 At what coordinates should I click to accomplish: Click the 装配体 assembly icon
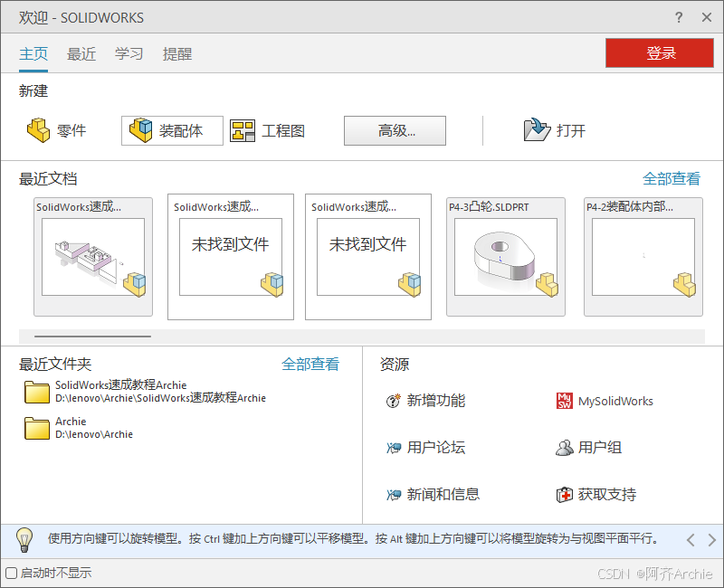click(140, 130)
